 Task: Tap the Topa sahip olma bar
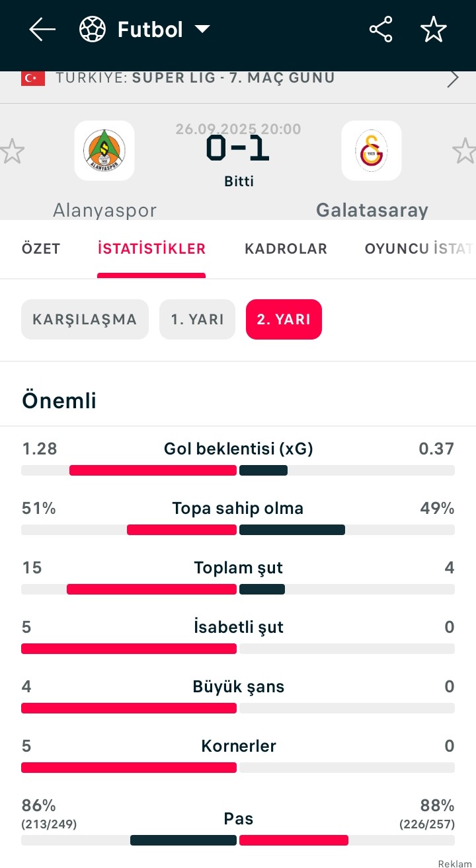click(x=238, y=530)
